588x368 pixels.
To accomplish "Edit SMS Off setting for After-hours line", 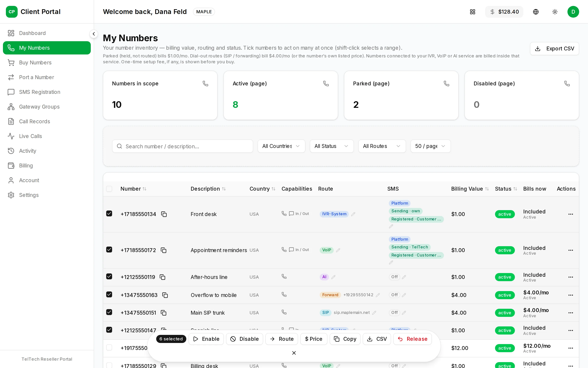I will tap(404, 277).
